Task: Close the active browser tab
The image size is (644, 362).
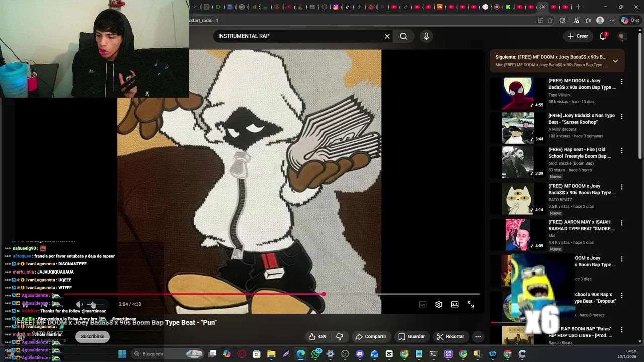Action: (542, 7)
